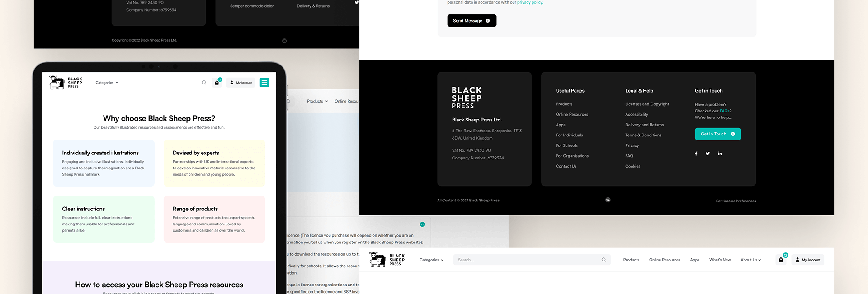The height and width of the screenshot is (294, 868).
Task: Click 'Company Number: 6739334' in footer card
Action: point(478,158)
